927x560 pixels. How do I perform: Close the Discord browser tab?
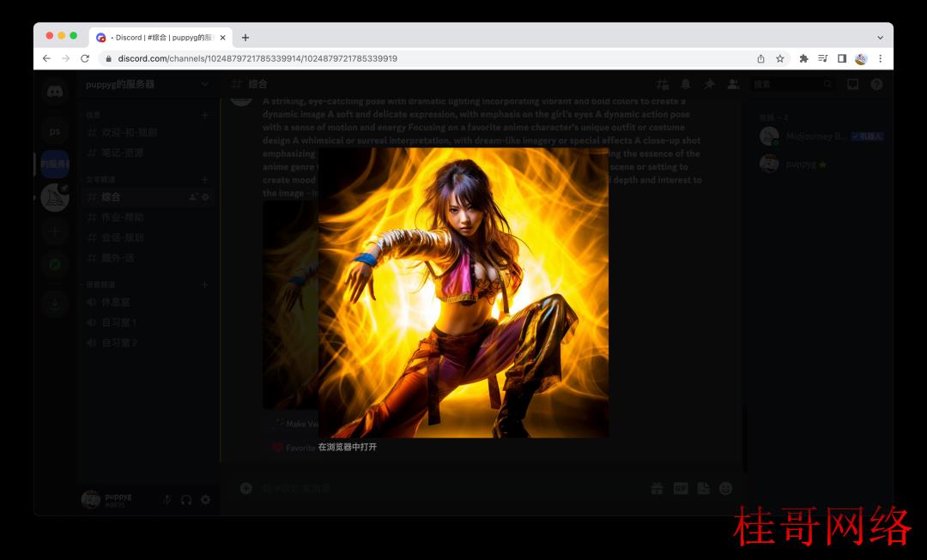(x=223, y=37)
